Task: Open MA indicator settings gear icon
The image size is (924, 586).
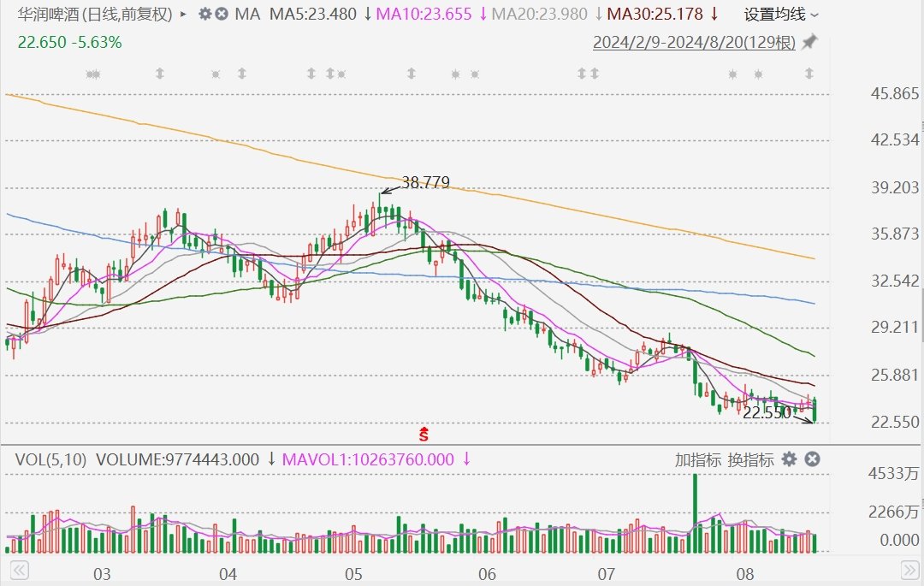Action: pos(204,15)
